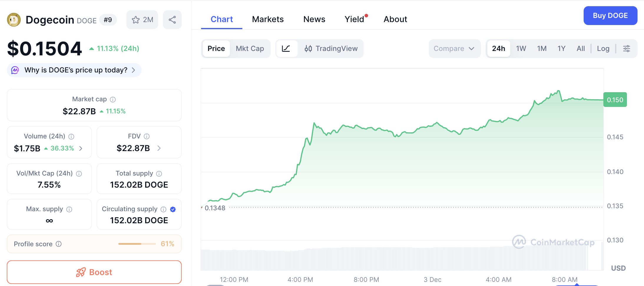Expand Volume details via its arrow
644x286 pixels.
81,149
